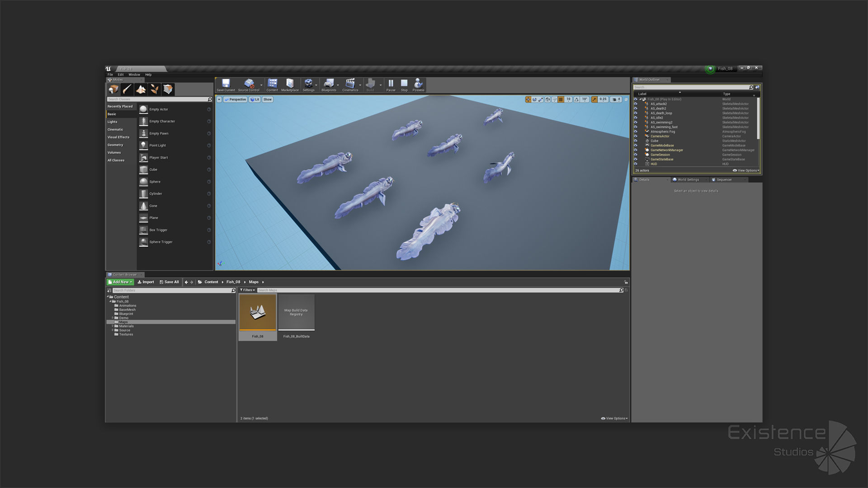The image size is (868, 488).
Task: Open the Content Browser View Options dropdown
Action: (614, 418)
